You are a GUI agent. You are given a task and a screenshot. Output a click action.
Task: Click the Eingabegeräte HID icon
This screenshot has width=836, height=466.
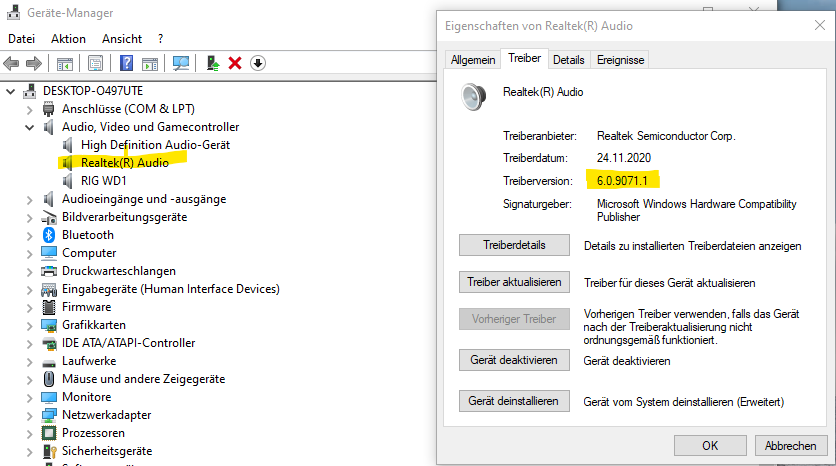49,290
